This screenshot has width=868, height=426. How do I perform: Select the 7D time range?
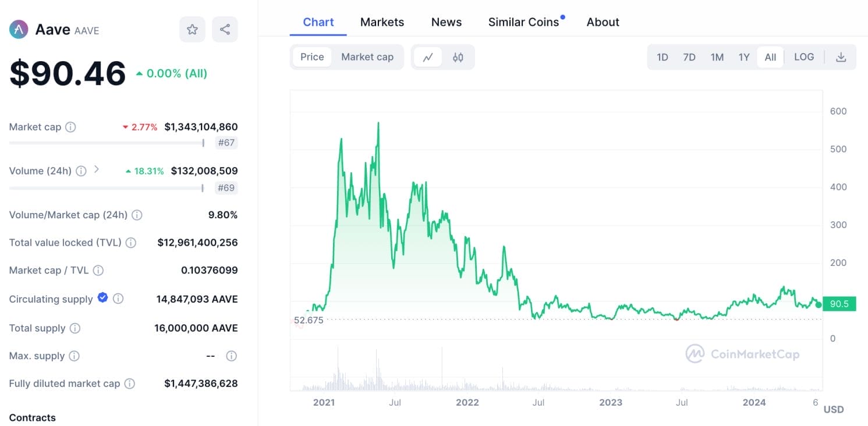coord(689,56)
